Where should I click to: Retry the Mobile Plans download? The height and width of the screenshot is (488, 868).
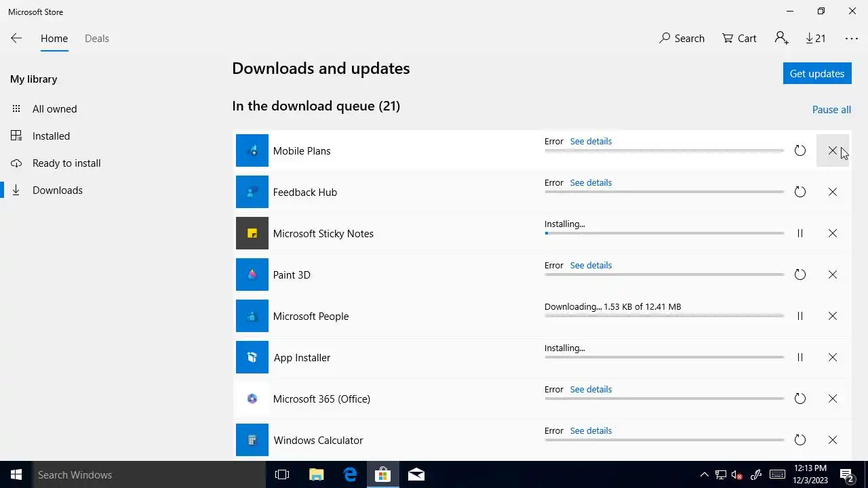800,150
